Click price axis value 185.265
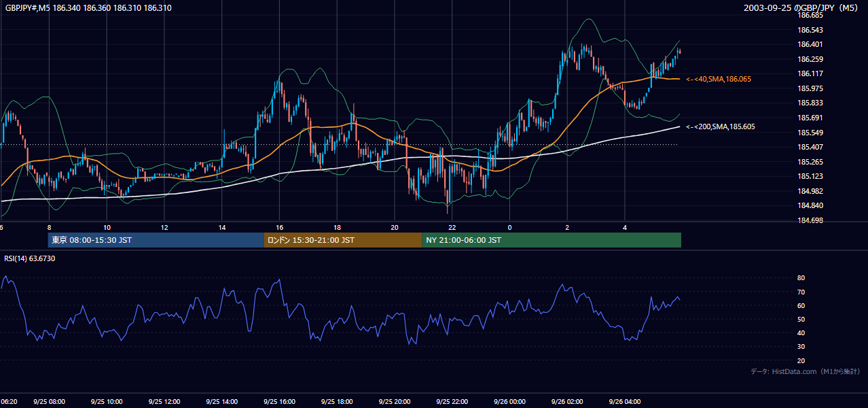 pos(810,162)
